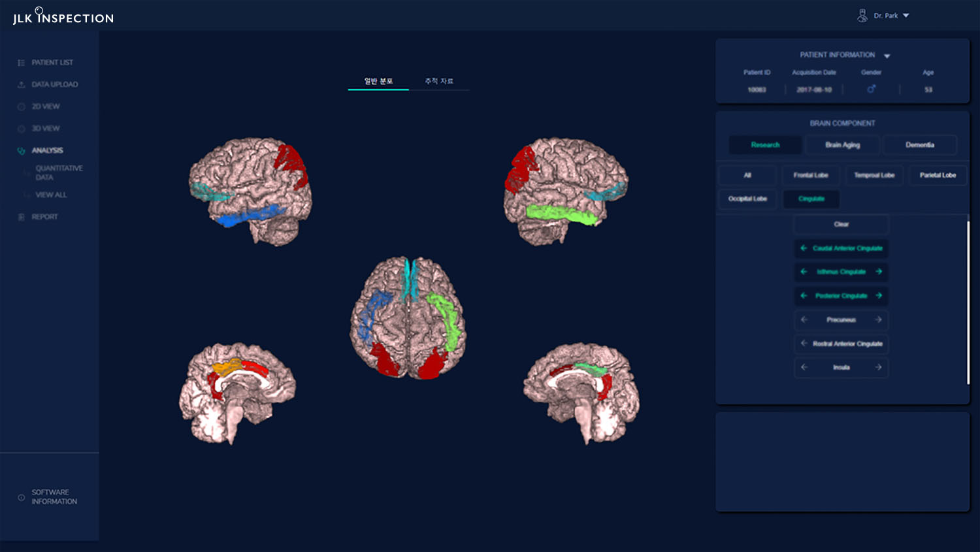Viewport: 980px width, 552px height.
Task: Toggle the Caudal Anterior Cingulate label
Action: coord(847,248)
